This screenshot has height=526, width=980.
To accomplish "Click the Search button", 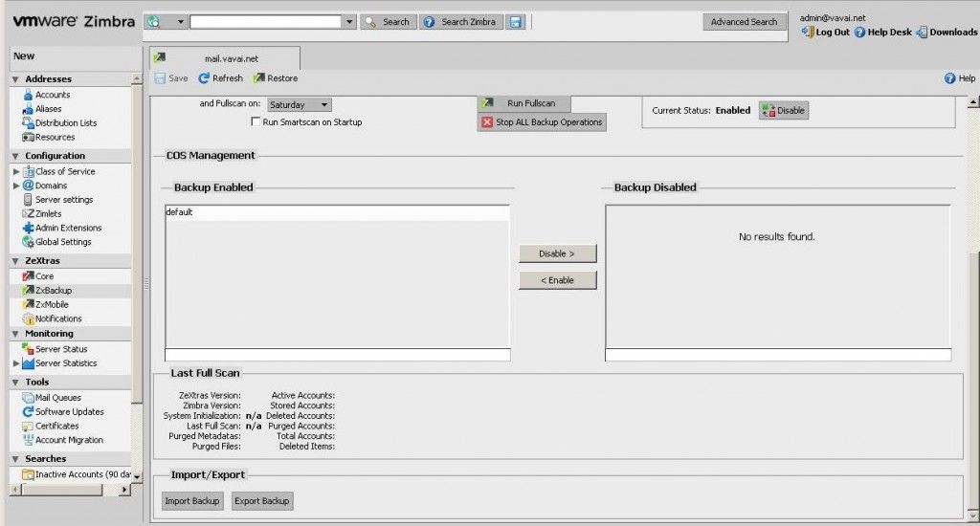I will (389, 22).
